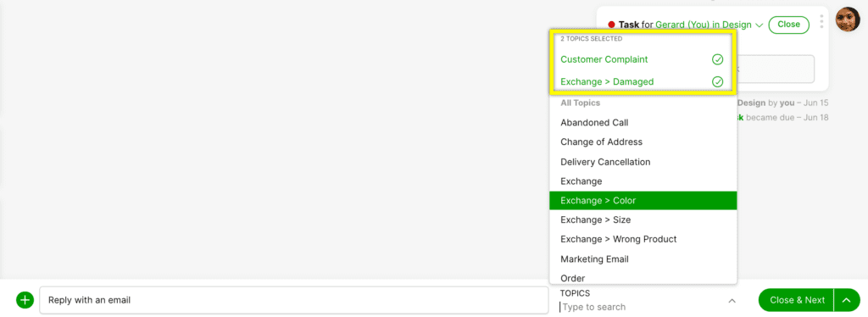Click the red task status dot
The height and width of the screenshot is (317, 868).
[612, 25]
